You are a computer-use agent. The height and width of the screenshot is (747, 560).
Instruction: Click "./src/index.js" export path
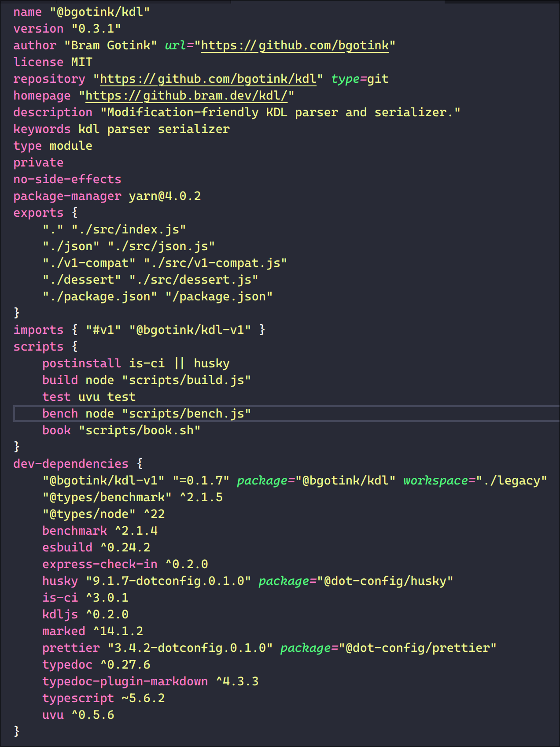point(129,229)
